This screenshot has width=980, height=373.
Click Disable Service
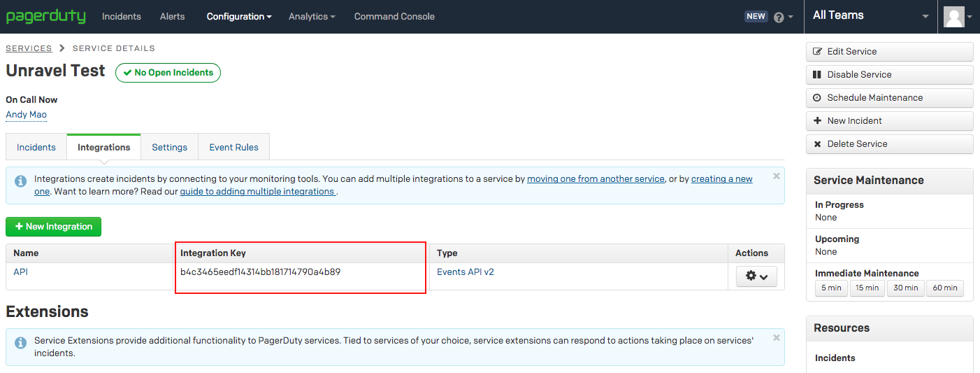pyautogui.click(x=889, y=74)
